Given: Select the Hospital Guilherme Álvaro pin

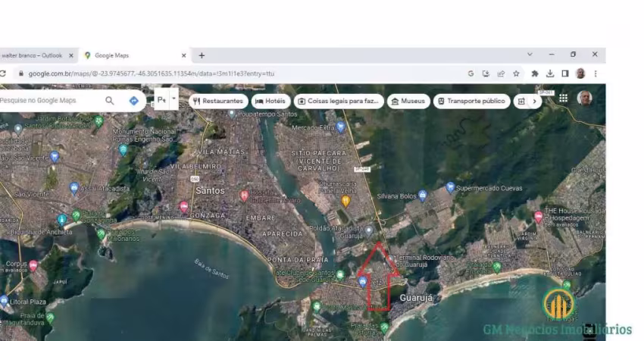Looking at the screenshot, I should pyautogui.click(x=244, y=196).
